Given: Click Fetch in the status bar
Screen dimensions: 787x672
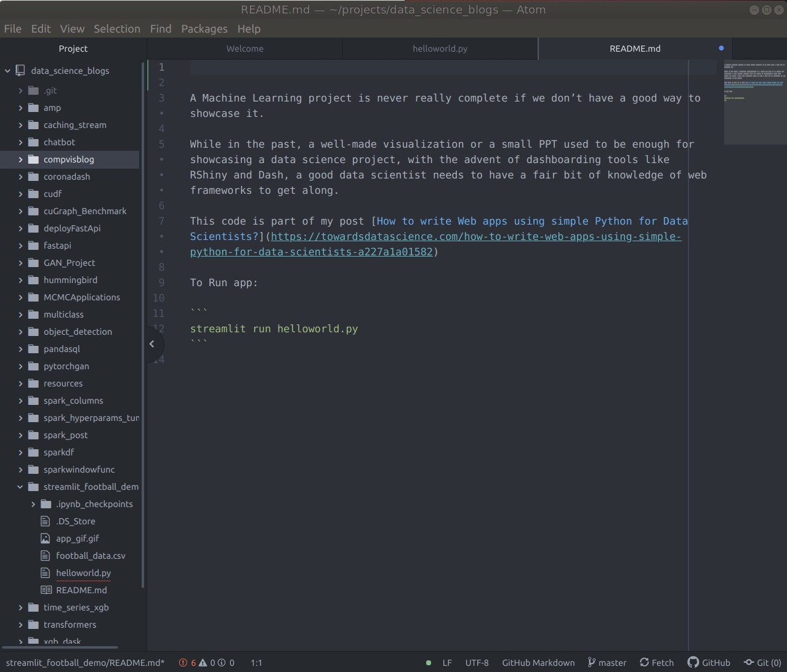Looking at the screenshot, I should click(x=656, y=663).
